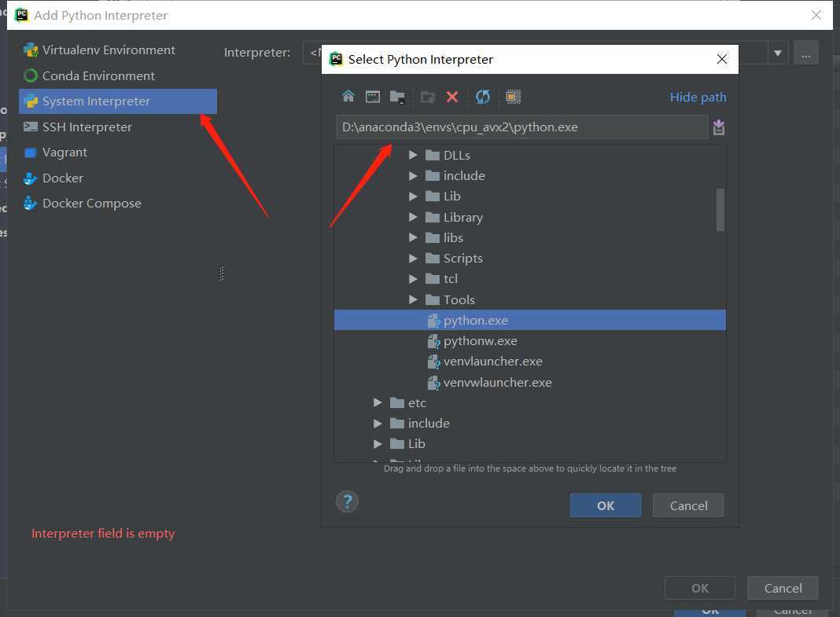Refresh the file tree

(483, 97)
